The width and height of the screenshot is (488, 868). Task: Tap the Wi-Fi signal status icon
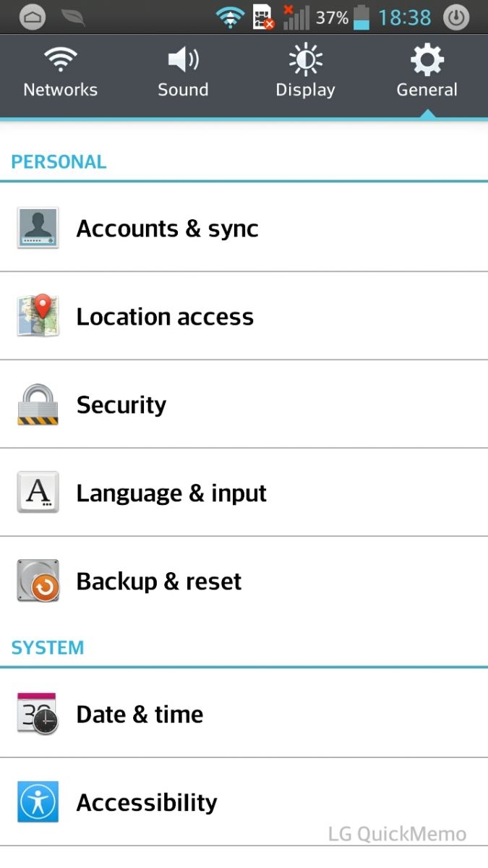tap(230, 17)
